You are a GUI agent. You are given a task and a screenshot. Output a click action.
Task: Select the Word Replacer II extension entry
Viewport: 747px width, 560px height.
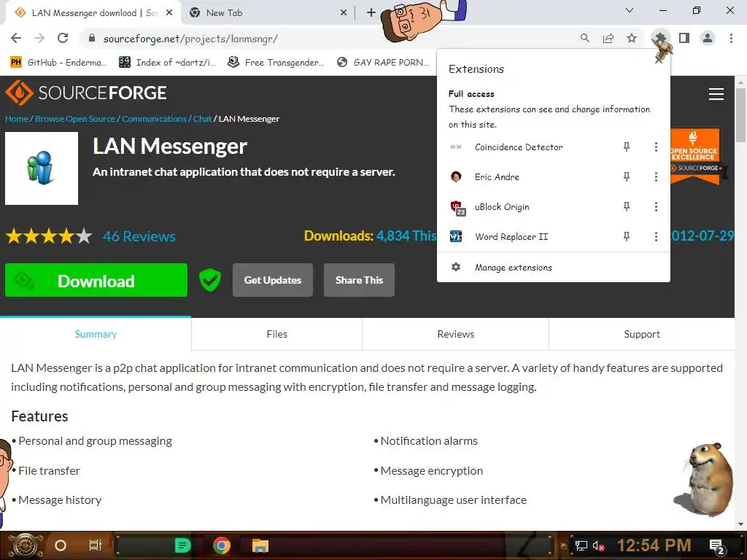[511, 237]
